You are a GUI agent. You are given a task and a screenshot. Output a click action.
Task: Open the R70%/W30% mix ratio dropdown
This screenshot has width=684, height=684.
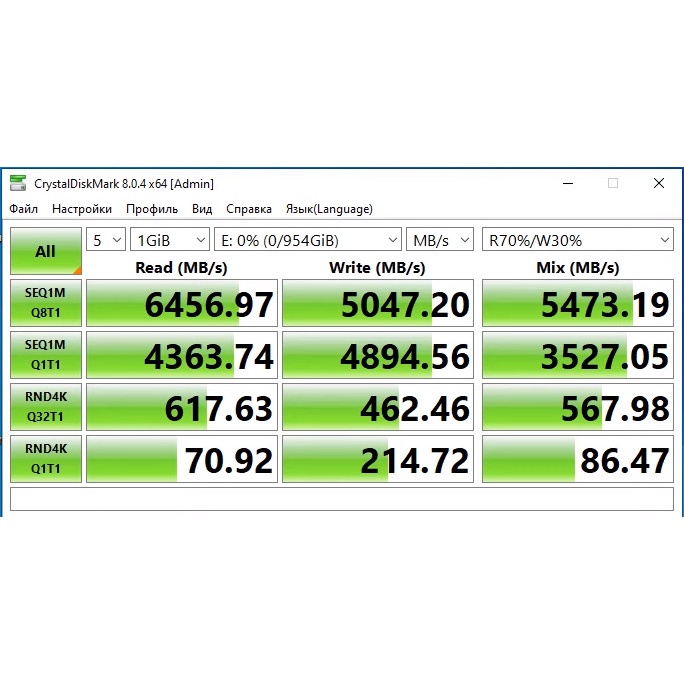click(577, 240)
